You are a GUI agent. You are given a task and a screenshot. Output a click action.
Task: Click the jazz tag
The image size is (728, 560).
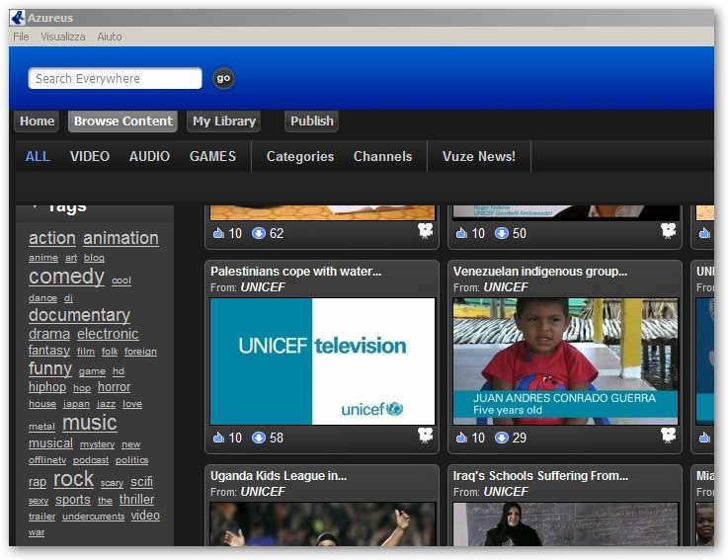point(106,404)
